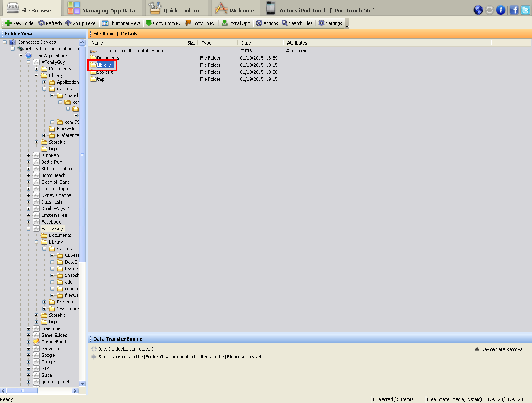Click folder tree vertical scrollbar down arrow
The image size is (532, 403).
pos(82,383)
